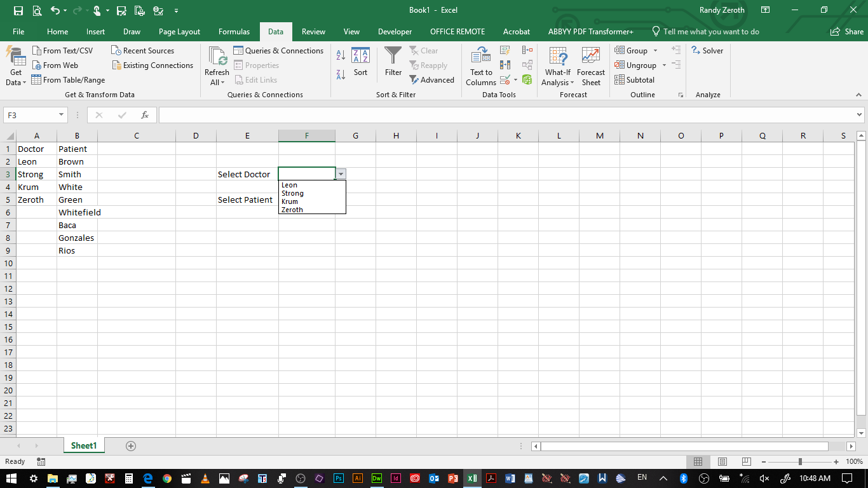The image size is (868, 488).
Task: Switch to Normal view in status bar
Action: click(x=698, y=461)
